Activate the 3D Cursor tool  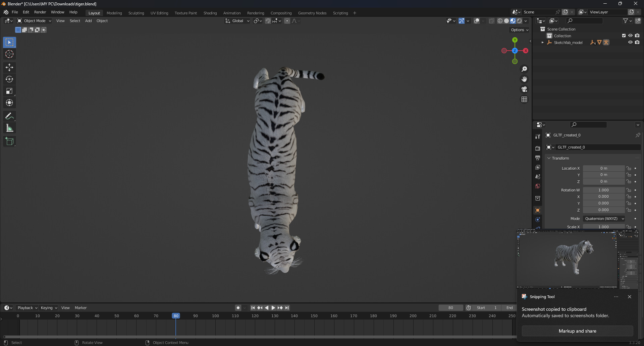coord(9,54)
